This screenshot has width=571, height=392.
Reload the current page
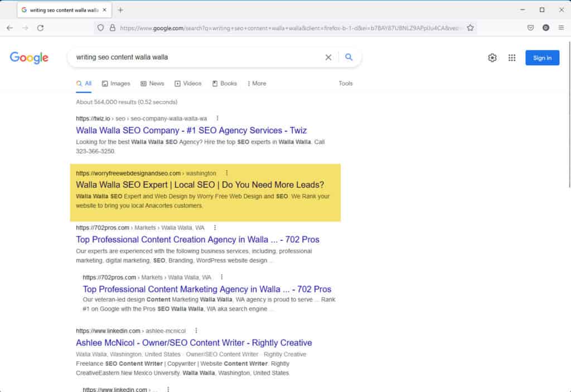[40, 28]
